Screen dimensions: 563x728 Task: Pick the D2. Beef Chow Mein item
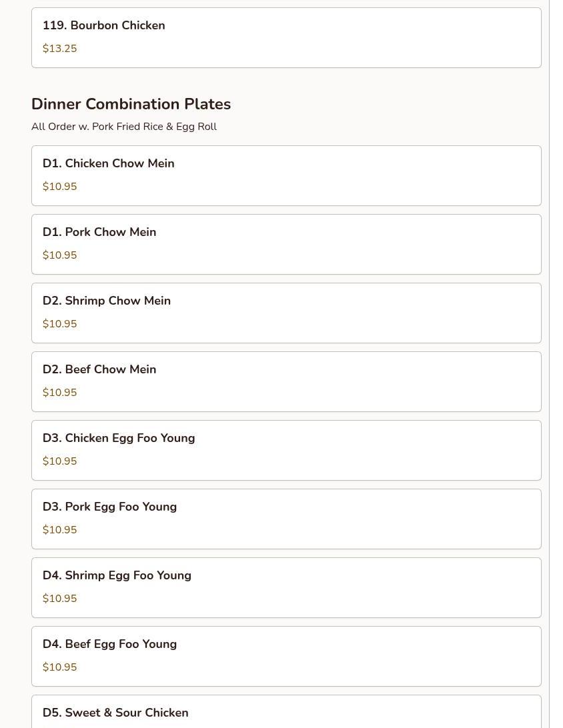[x=286, y=381]
